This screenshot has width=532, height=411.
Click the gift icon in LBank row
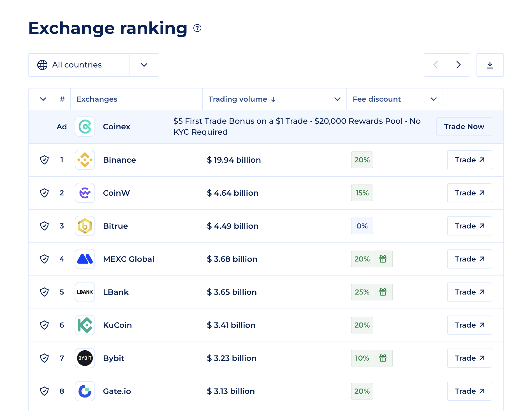coord(383,292)
